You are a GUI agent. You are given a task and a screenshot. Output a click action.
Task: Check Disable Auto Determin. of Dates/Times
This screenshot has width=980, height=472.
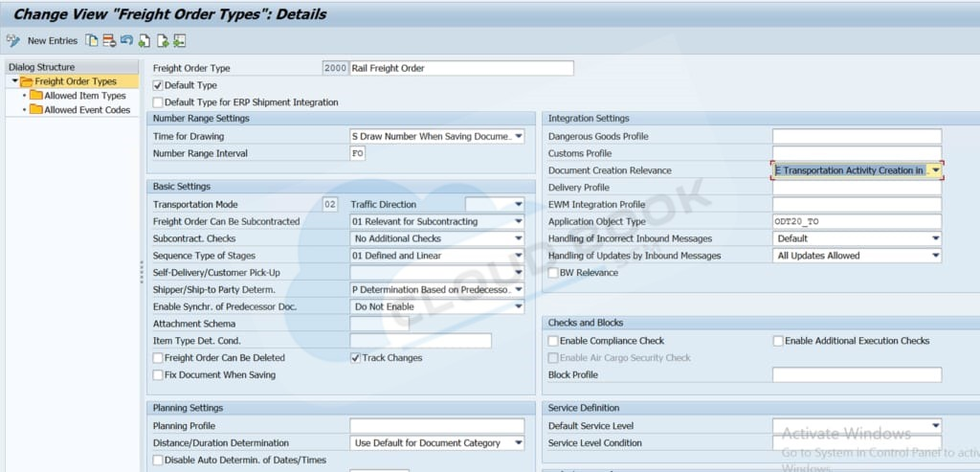[158, 461]
